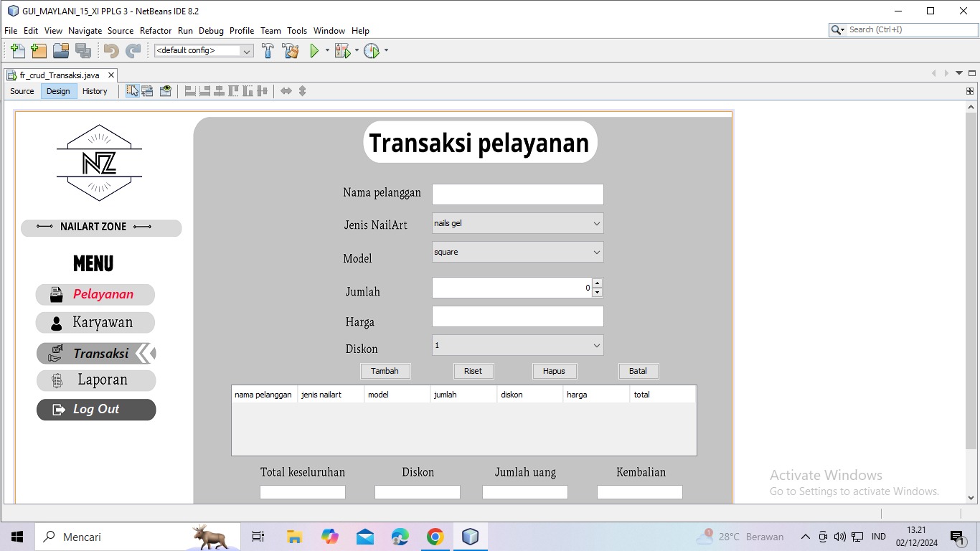Click the Nama pelanggan text field
The width and height of the screenshot is (980, 551).
(517, 194)
